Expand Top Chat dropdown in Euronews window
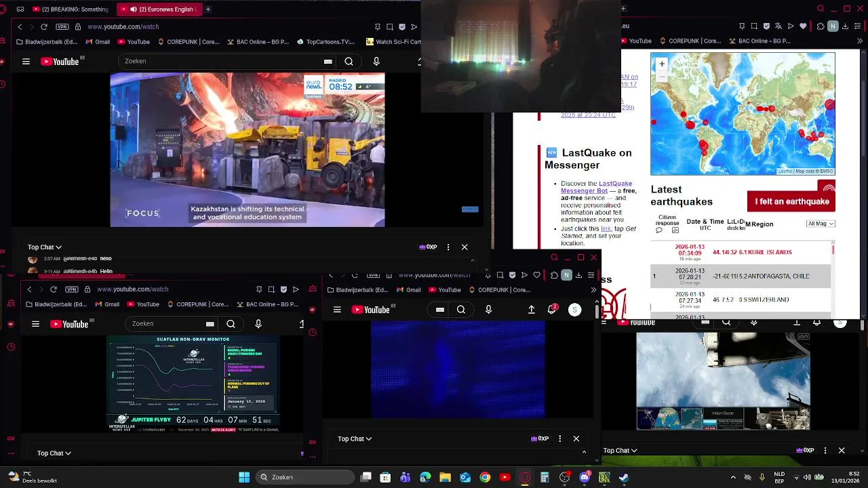 [x=45, y=247]
